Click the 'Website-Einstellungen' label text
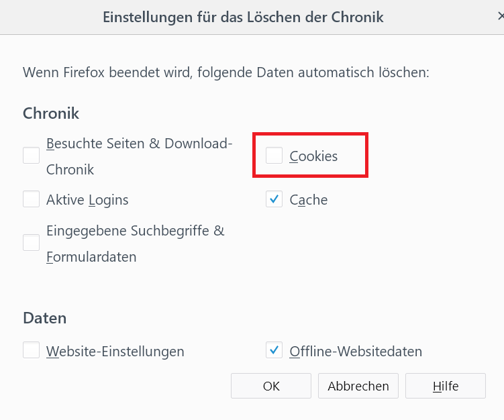This screenshot has width=504, height=420. [x=115, y=351]
